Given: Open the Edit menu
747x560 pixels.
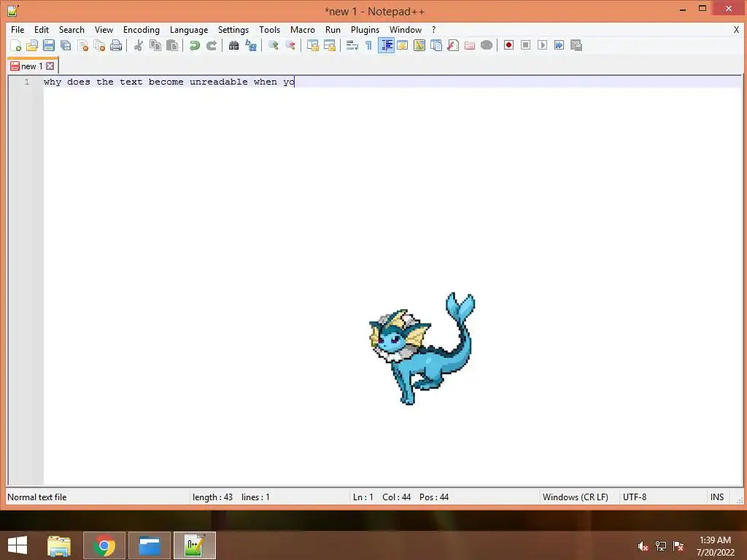Looking at the screenshot, I should 42,29.
